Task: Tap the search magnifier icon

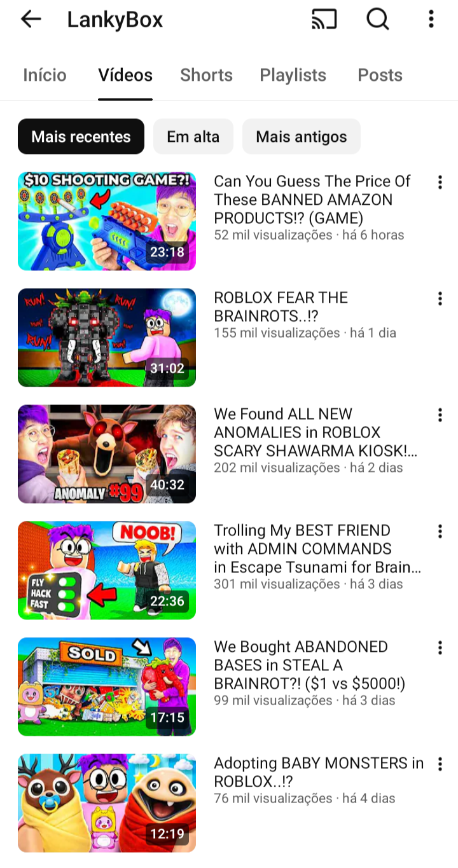Action: pyautogui.click(x=378, y=20)
